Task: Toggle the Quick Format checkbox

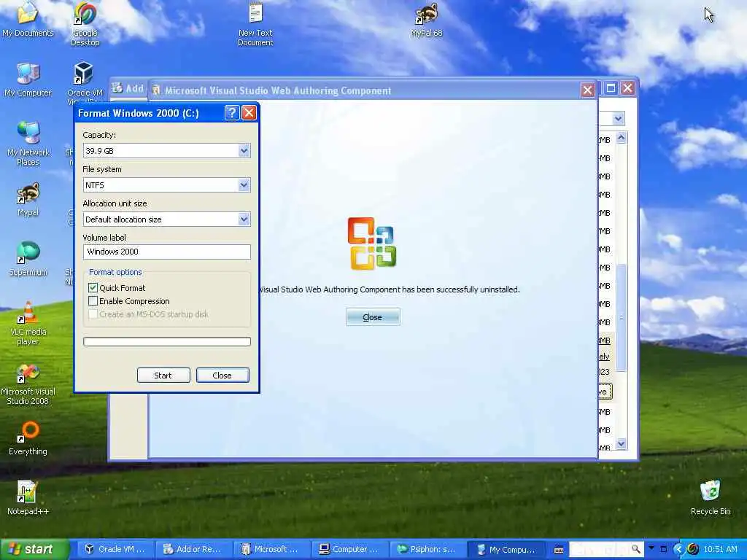Action: point(93,287)
